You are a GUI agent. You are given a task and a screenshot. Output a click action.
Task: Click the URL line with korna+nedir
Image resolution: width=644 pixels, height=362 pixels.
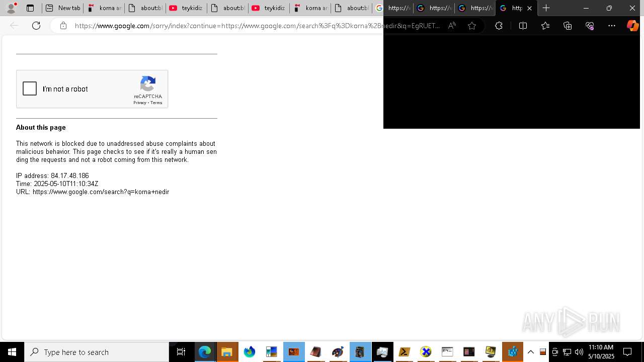[x=93, y=192]
